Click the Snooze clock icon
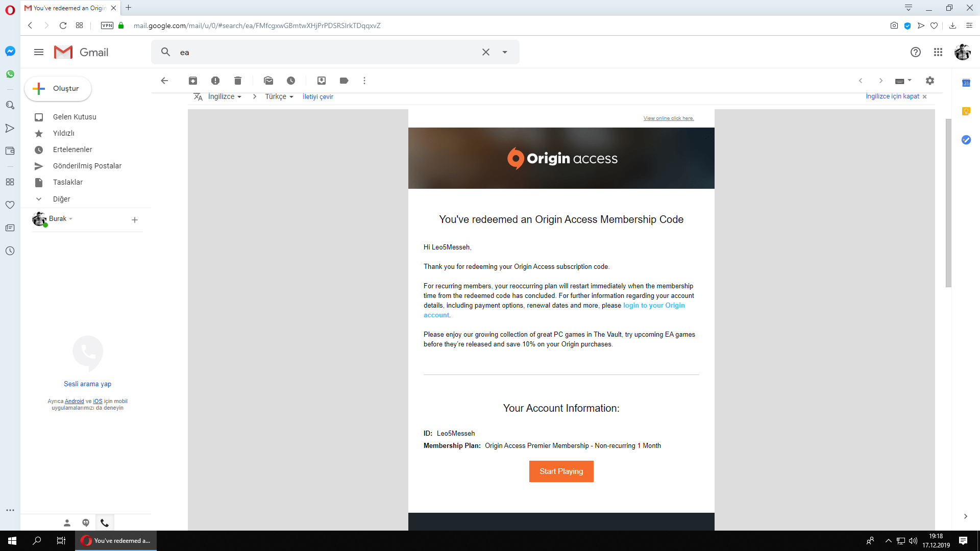 [x=291, y=81]
